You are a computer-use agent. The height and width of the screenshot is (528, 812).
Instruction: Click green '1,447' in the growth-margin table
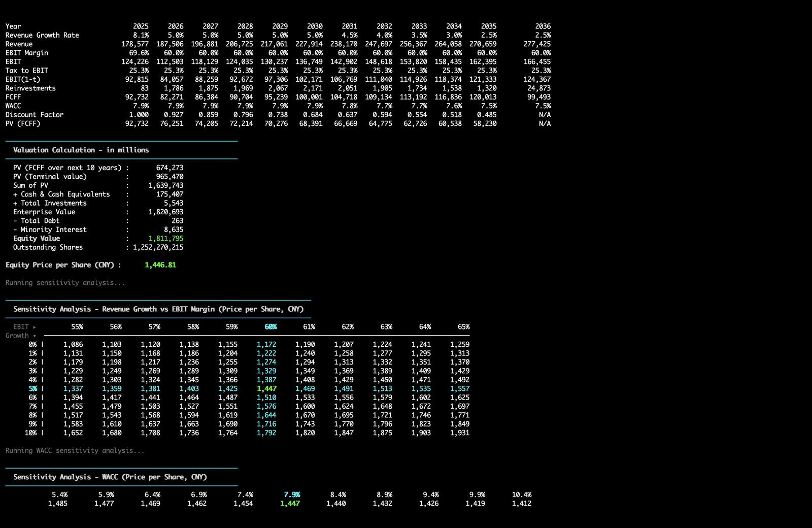tap(266, 388)
